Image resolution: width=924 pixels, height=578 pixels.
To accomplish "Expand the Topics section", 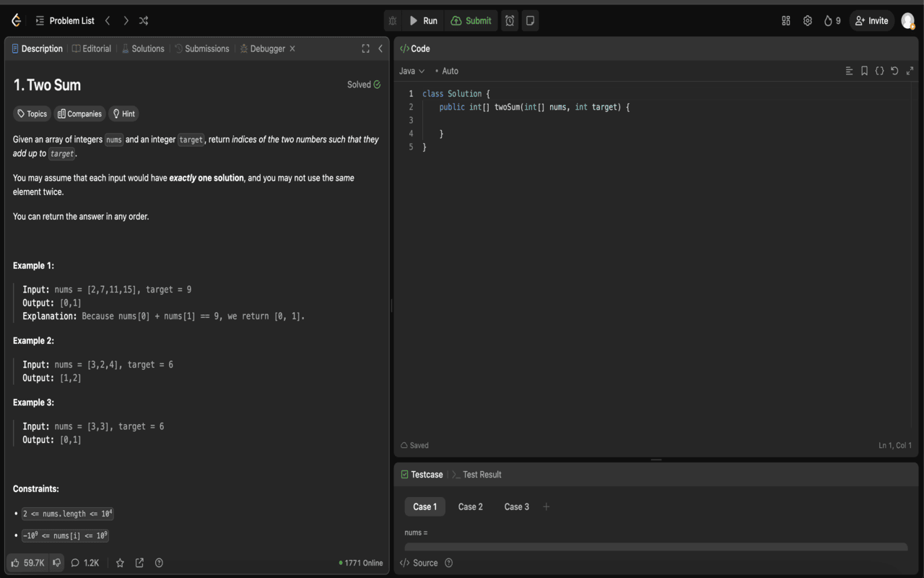I will (32, 113).
